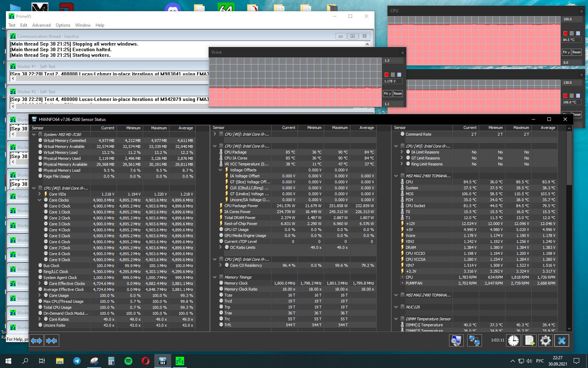Click the CPU Package thermometer icon
Viewport: 588px width, 368px height.
[221, 152]
